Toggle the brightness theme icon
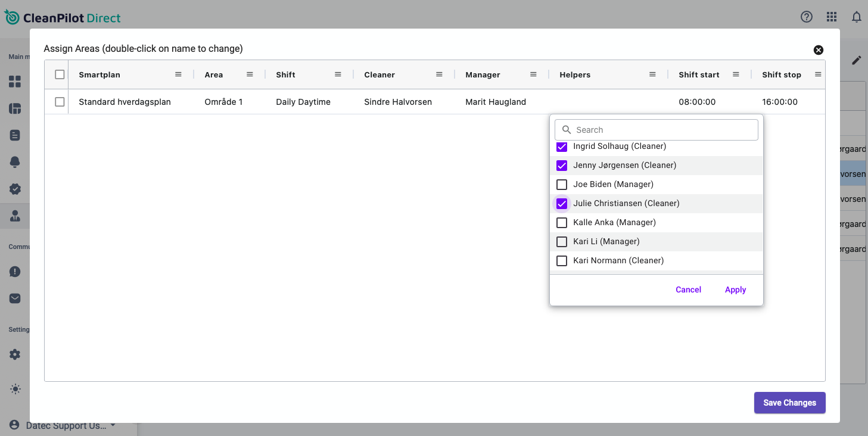Image resolution: width=868 pixels, height=436 pixels. (x=15, y=389)
